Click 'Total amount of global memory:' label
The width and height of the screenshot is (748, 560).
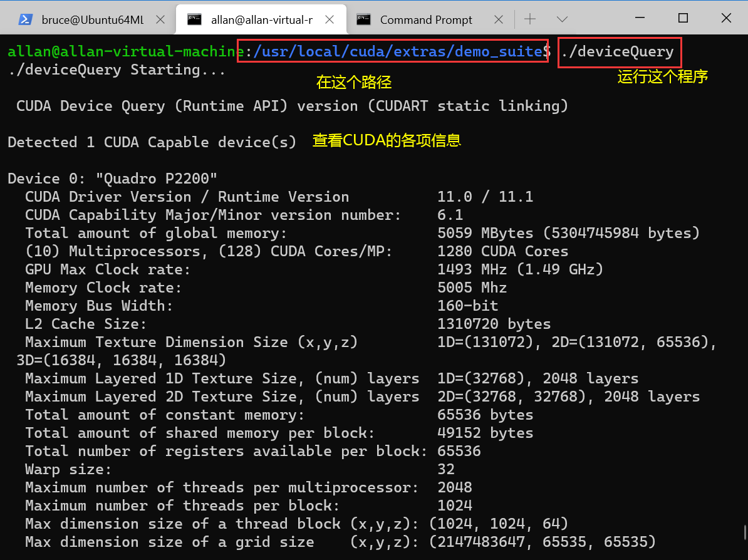click(155, 233)
